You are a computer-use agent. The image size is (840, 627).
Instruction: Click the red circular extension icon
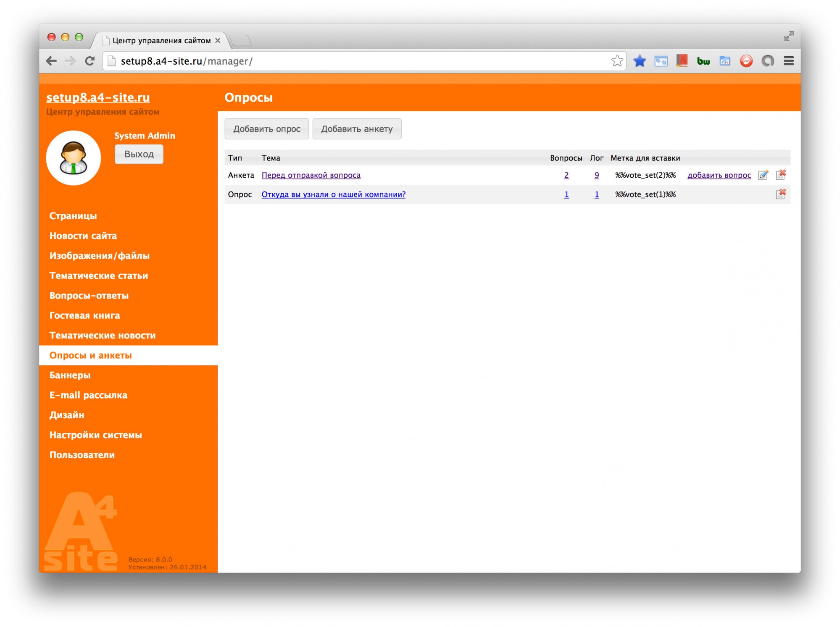pos(746,61)
